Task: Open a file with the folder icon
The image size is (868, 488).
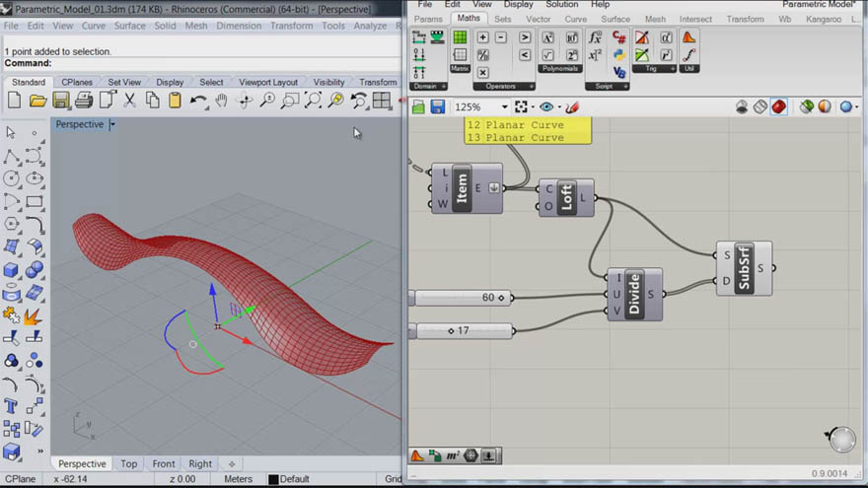Action: (x=37, y=101)
